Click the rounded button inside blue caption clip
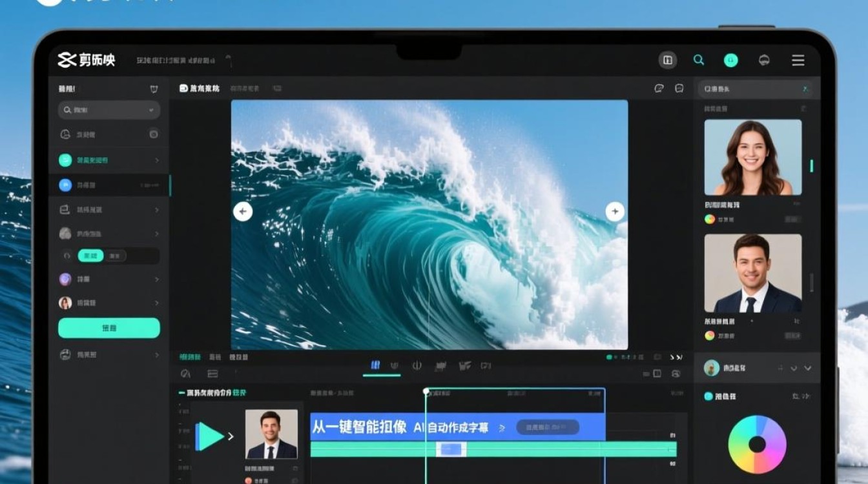The width and height of the screenshot is (868, 484). pyautogui.click(x=547, y=427)
